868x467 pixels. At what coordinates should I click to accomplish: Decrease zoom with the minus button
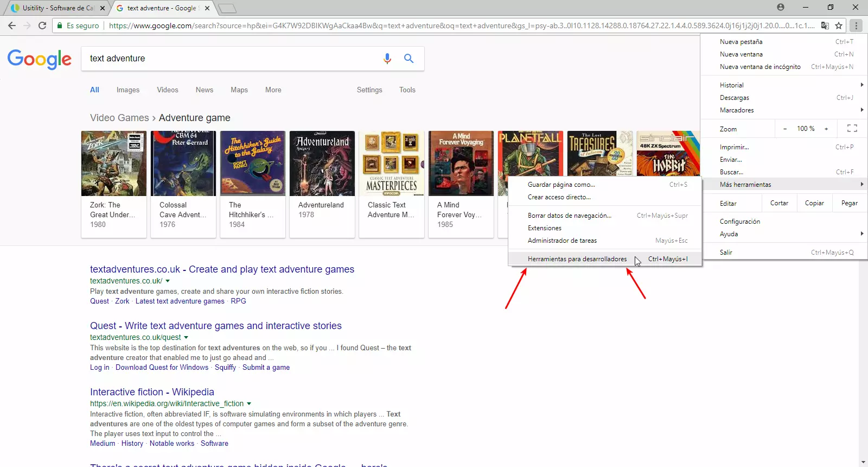click(784, 129)
